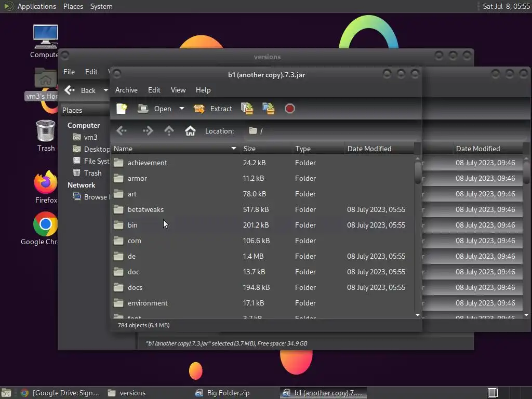Go to archive home location
The image size is (532, 399).
(190, 130)
